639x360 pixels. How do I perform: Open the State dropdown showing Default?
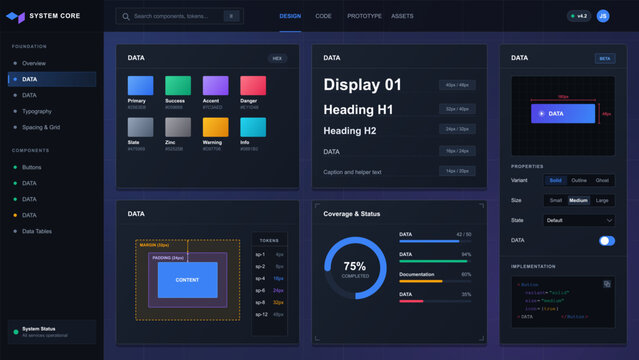pyautogui.click(x=579, y=220)
